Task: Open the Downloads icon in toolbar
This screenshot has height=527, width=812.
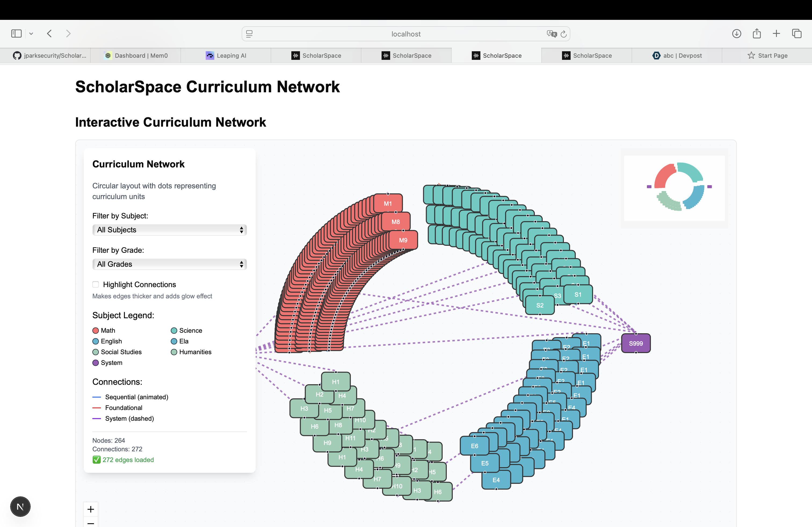Action: click(736, 33)
